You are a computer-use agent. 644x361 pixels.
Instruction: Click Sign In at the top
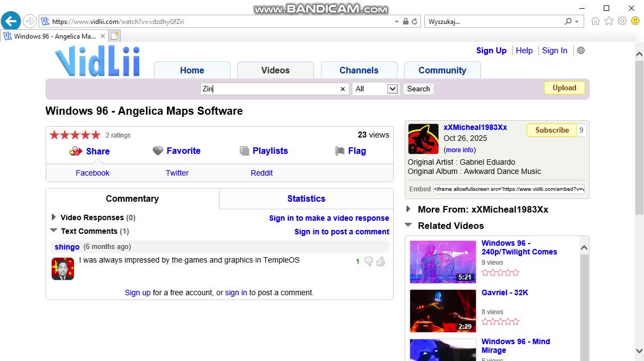pos(554,51)
